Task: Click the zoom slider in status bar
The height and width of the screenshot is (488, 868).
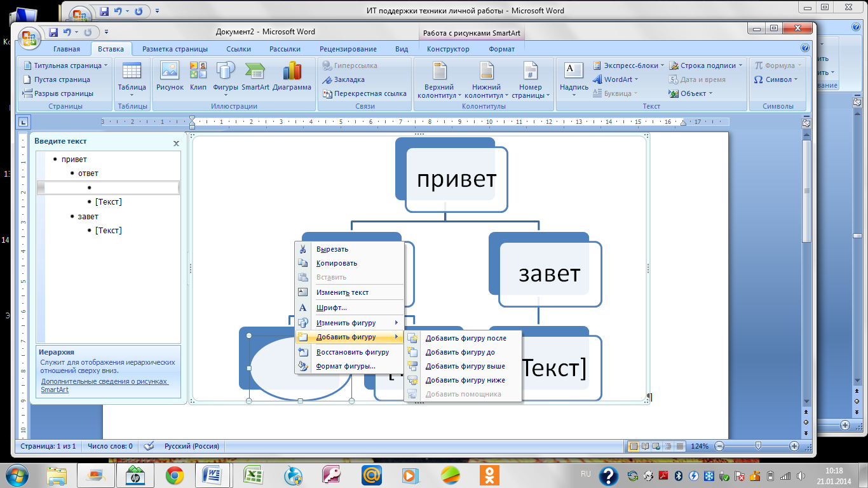Action: [x=757, y=446]
